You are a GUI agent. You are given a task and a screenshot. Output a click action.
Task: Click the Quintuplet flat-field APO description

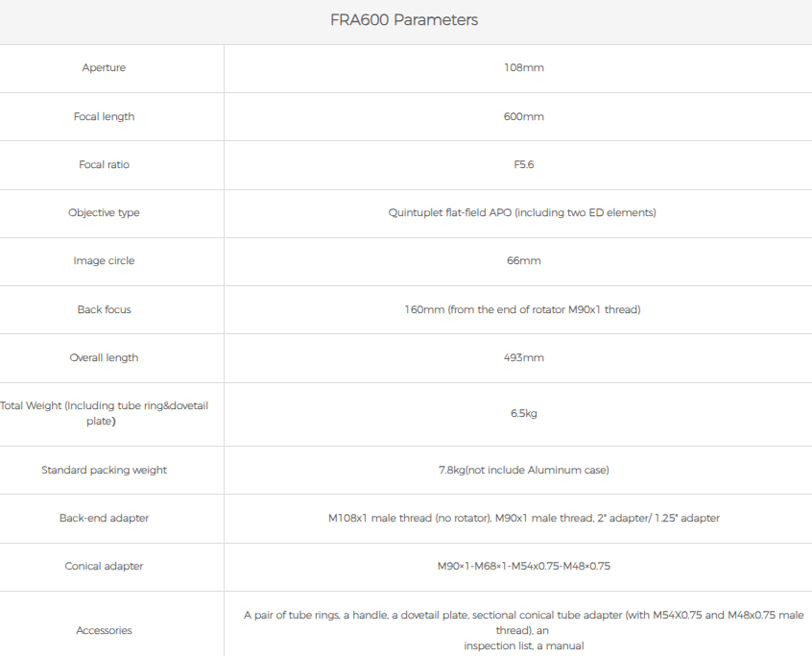[x=522, y=212]
